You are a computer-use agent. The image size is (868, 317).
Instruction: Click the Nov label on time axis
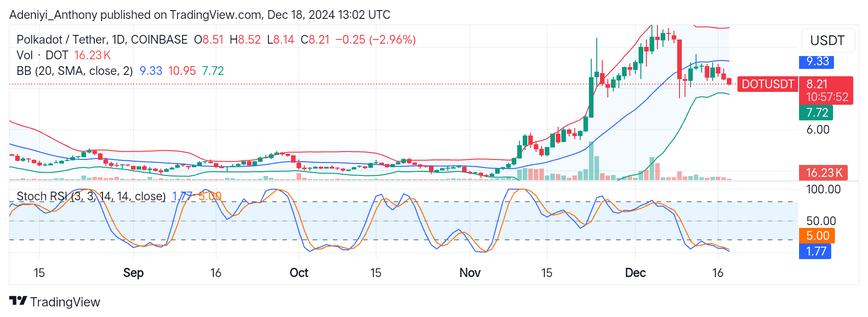pos(470,273)
